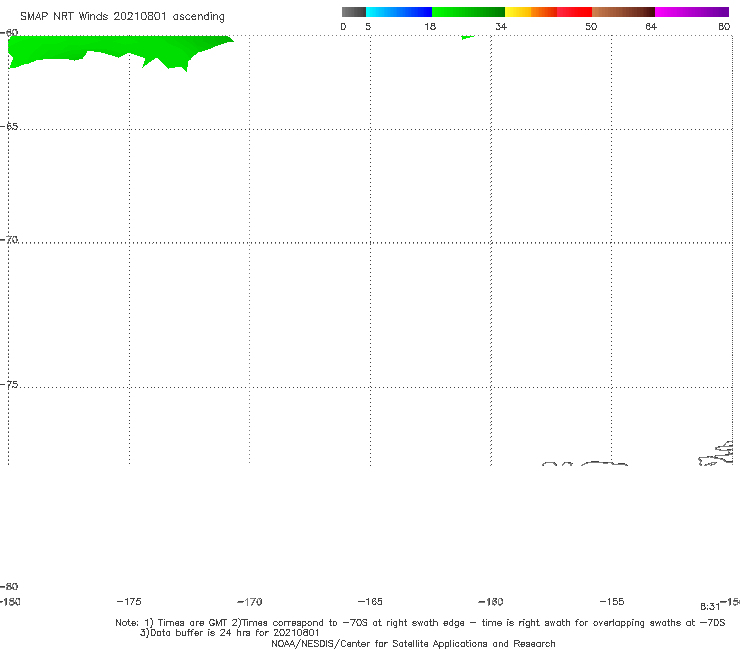Viewport: 740px width, 650px height.
Task: Click the latitude label -65
Action: 9,127
